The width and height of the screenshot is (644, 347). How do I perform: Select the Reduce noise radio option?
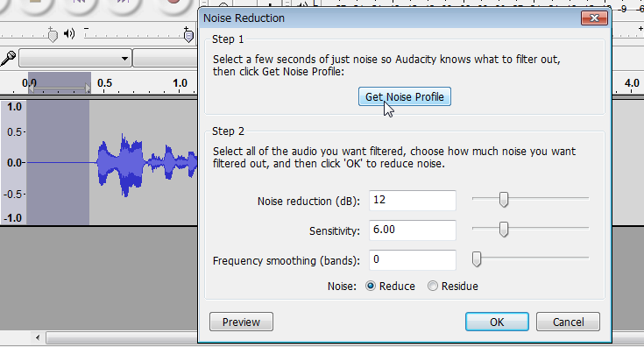point(371,286)
